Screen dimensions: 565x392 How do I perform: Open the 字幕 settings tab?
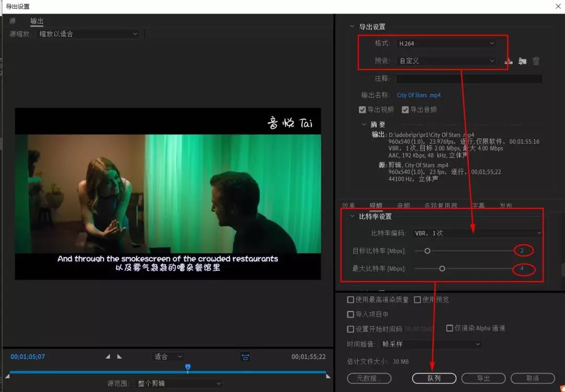(478, 205)
